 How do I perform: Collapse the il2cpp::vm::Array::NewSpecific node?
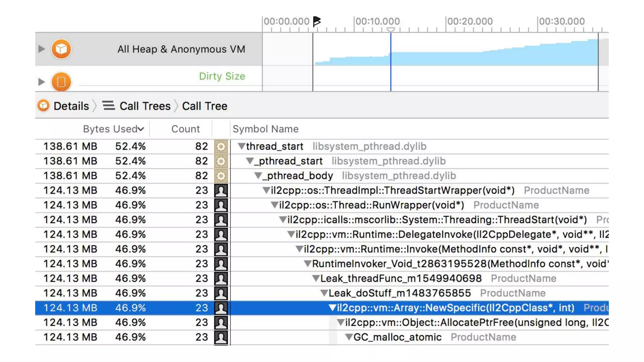click(332, 307)
